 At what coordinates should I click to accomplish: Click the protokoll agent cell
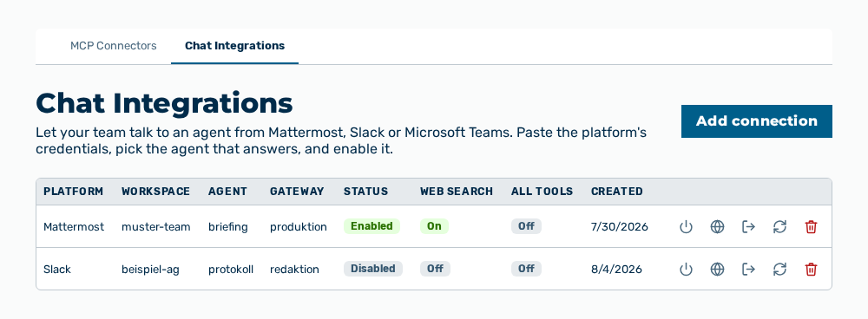coord(231,270)
